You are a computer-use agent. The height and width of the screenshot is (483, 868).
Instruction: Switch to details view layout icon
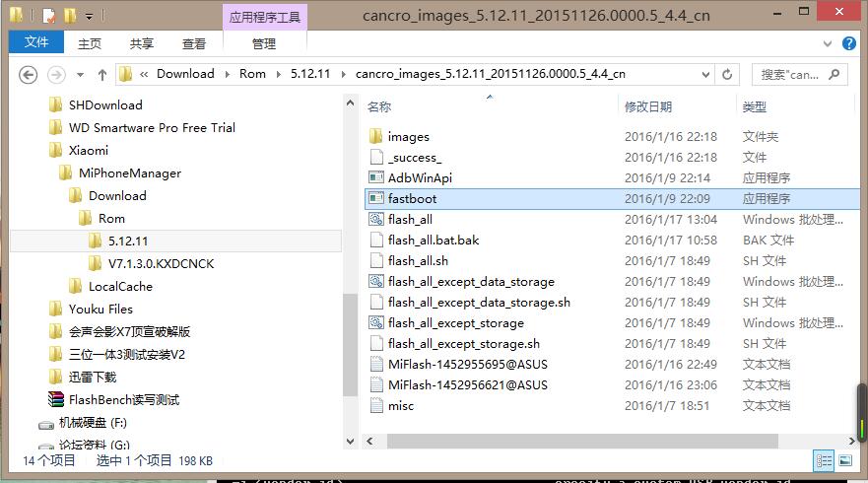point(822,460)
